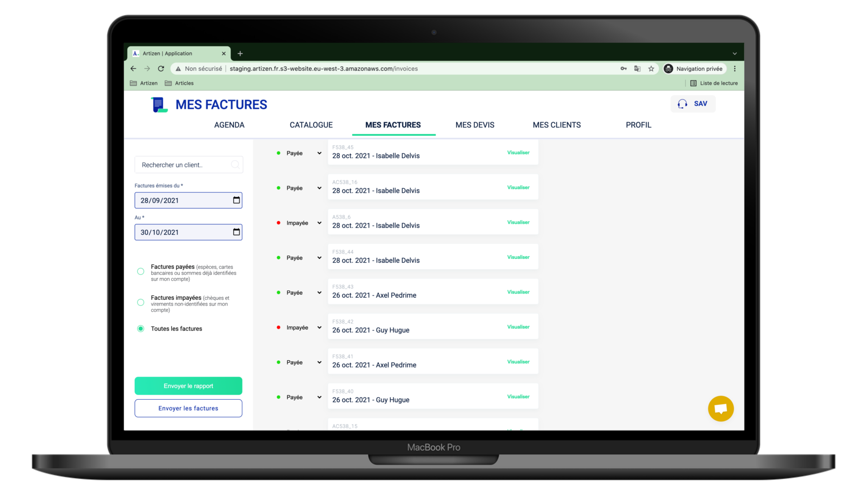
Task: Click the browser back arrow
Action: (134, 69)
